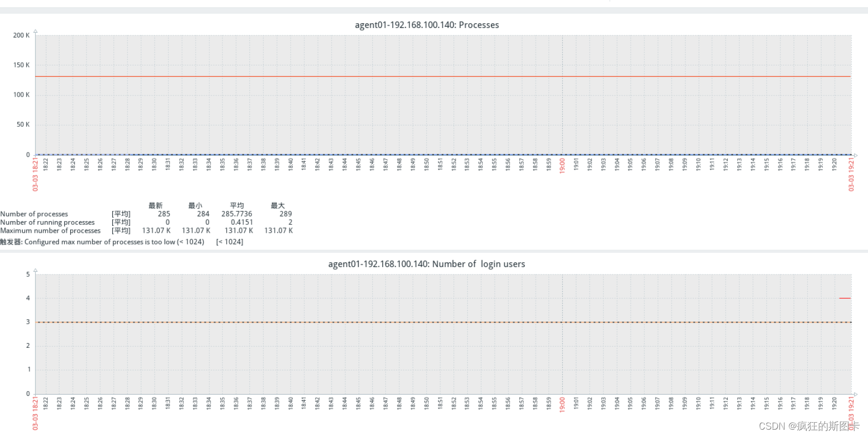
Task: Click 131.07 K in the 平均 column
Action: pyautogui.click(x=239, y=231)
